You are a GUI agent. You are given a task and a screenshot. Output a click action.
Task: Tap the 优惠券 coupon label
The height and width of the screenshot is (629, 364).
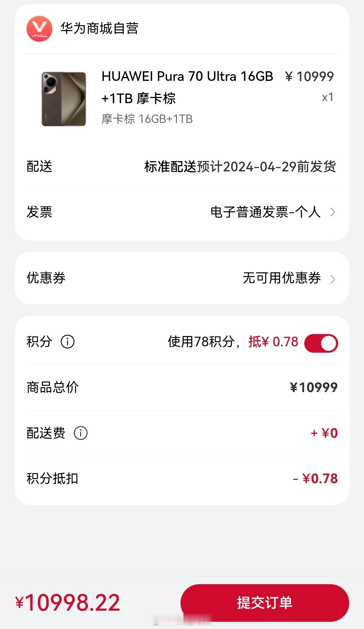click(x=46, y=278)
